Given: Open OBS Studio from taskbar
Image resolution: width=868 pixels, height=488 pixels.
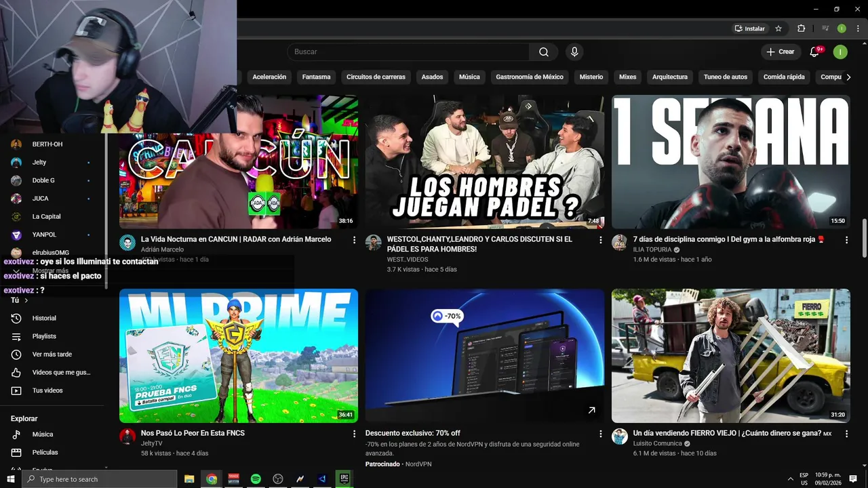Looking at the screenshot, I should (278, 479).
